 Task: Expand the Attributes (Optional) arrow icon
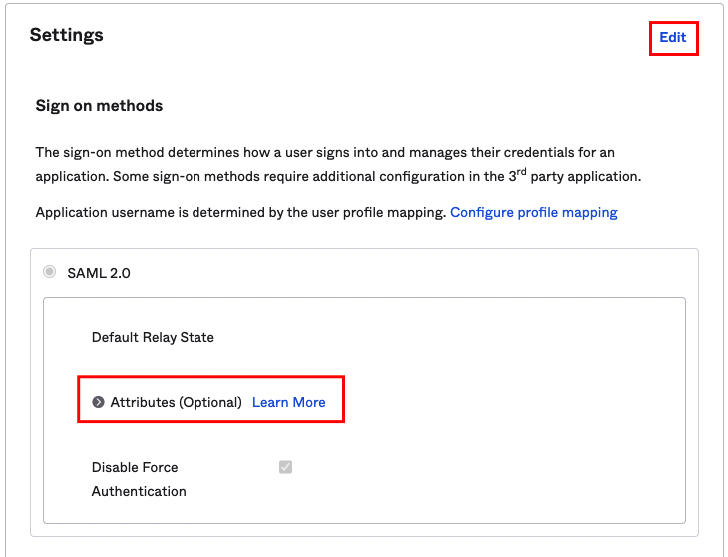[98, 402]
